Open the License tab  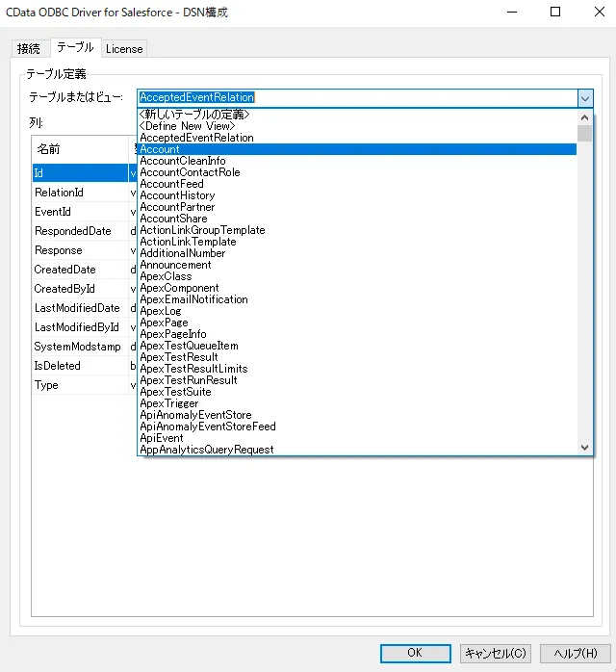pos(124,48)
